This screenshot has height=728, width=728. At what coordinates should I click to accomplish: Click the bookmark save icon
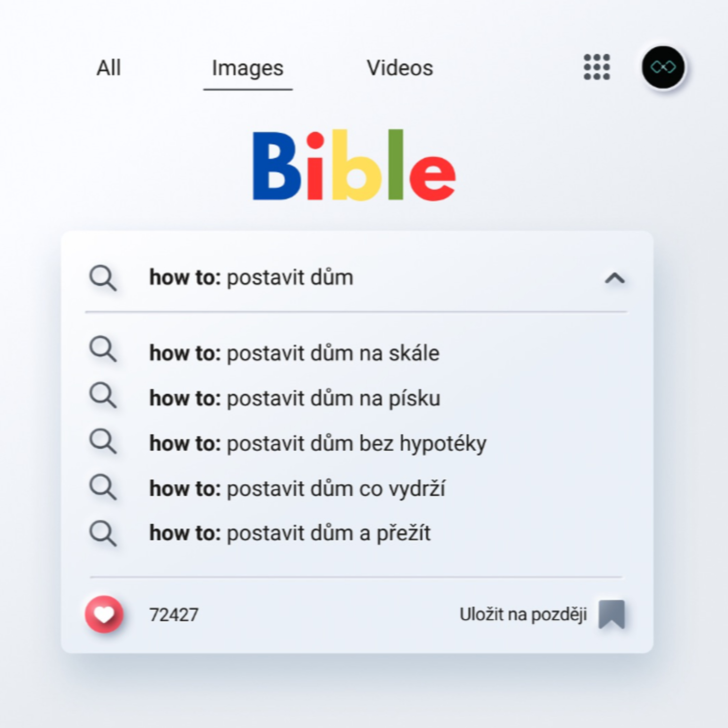tap(612, 614)
